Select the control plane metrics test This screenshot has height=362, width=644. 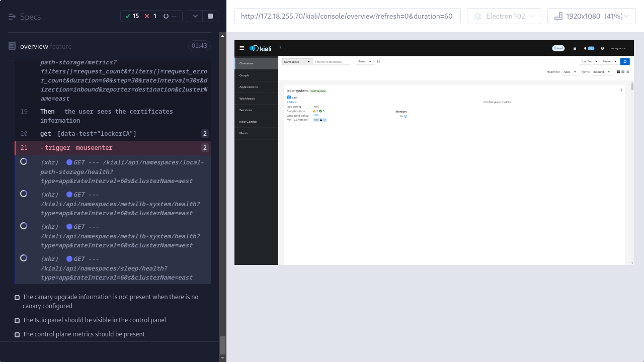[x=84, y=334]
